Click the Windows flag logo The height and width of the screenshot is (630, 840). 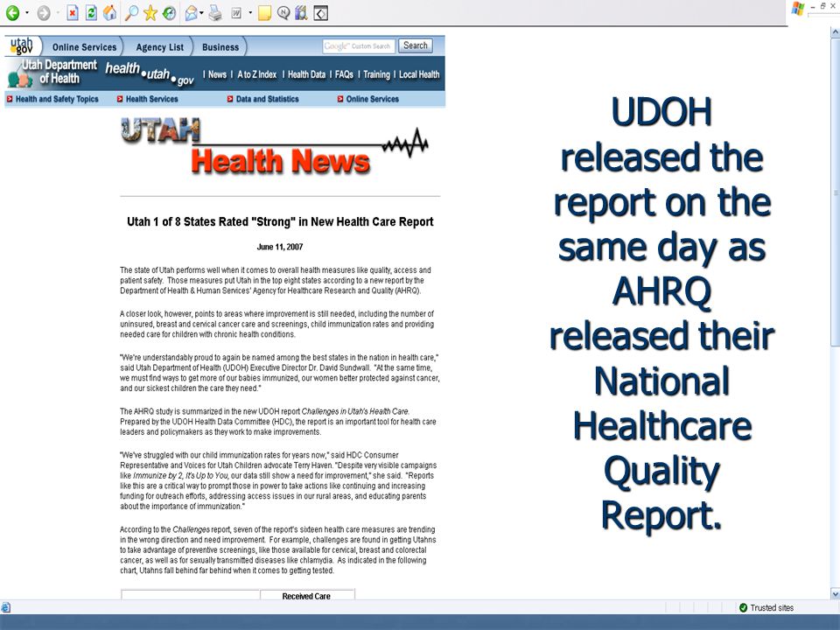point(798,8)
